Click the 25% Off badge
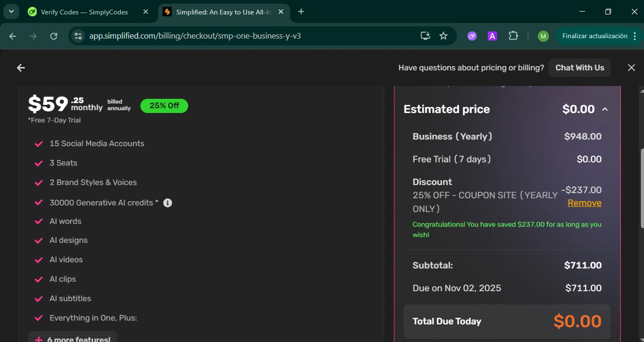 click(164, 106)
